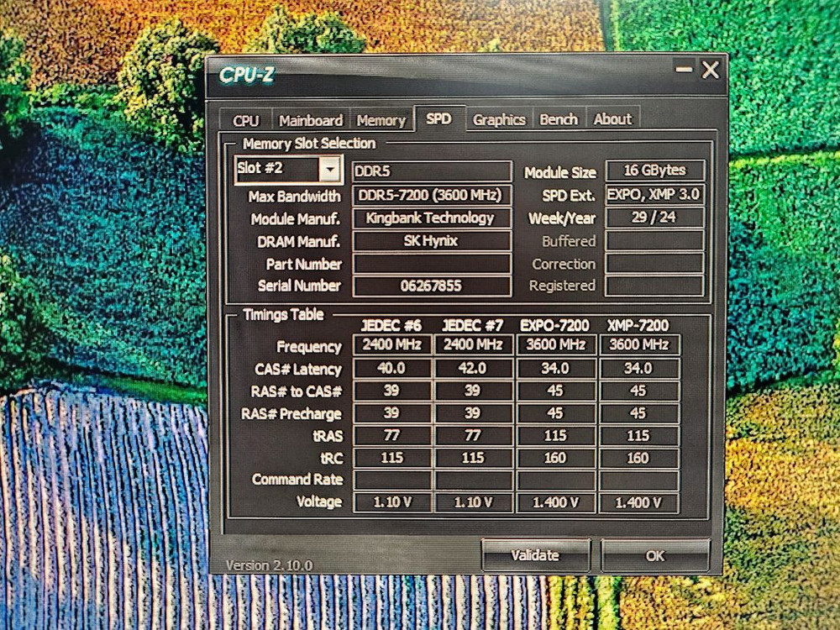840x630 pixels.
Task: Open the About tab
Action: click(612, 119)
